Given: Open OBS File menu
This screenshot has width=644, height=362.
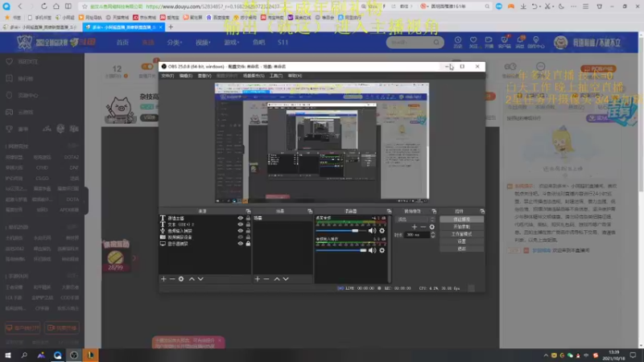Looking at the screenshot, I should pos(167,76).
